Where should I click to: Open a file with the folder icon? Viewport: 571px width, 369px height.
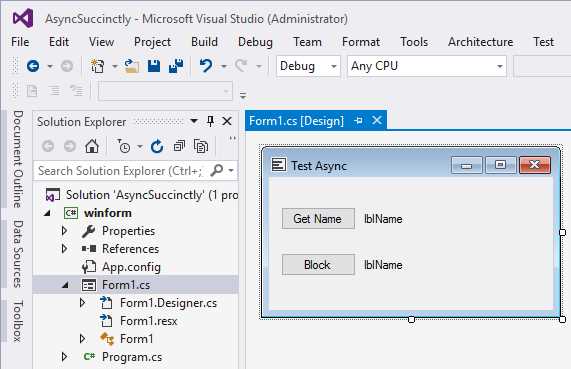(x=131, y=66)
